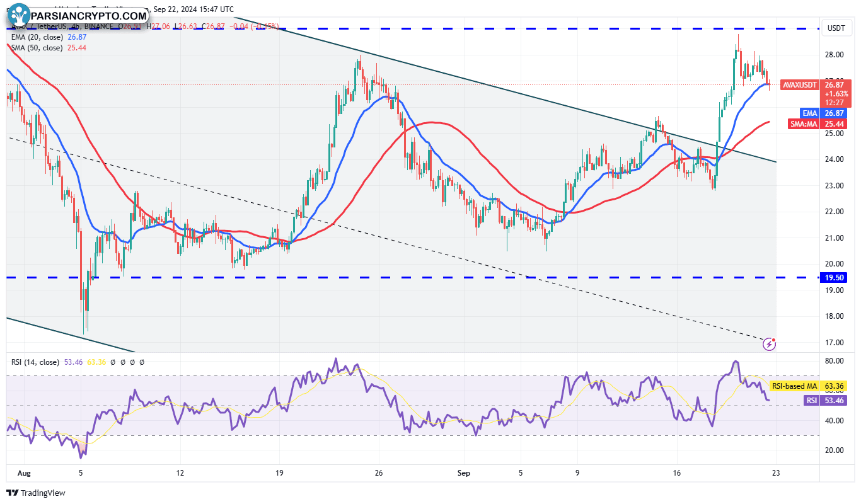The width and height of the screenshot is (861, 504).
Task: Click the 23.00 price axis value
Action: 835,186
